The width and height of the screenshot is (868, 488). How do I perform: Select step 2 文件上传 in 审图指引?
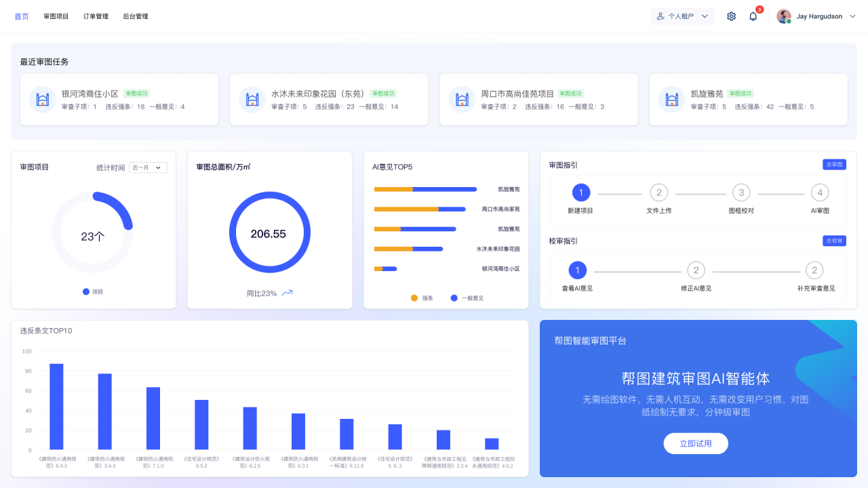pyautogui.click(x=658, y=193)
